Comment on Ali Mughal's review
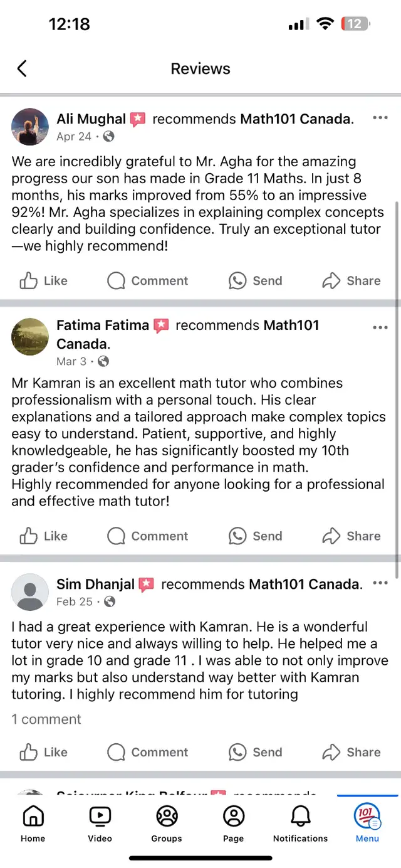Image resolution: width=401 pixels, height=868 pixels. [x=147, y=280]
